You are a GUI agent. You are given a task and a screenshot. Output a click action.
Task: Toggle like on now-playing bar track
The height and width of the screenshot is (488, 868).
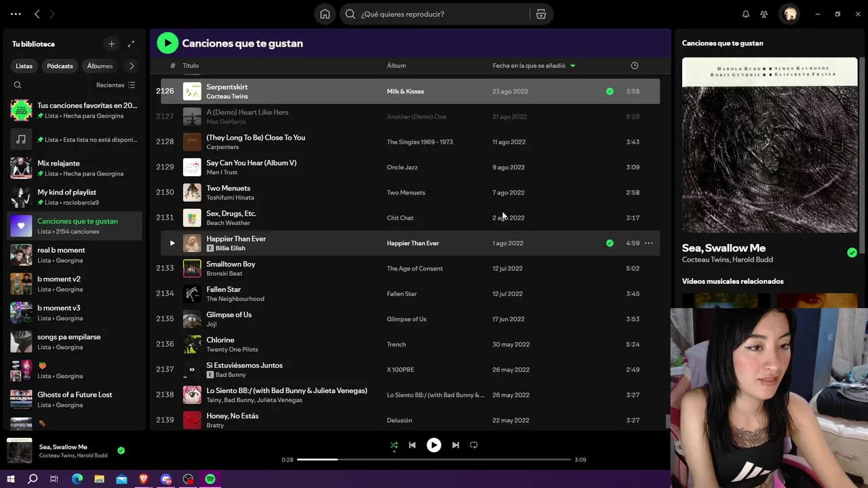[121, 451]
